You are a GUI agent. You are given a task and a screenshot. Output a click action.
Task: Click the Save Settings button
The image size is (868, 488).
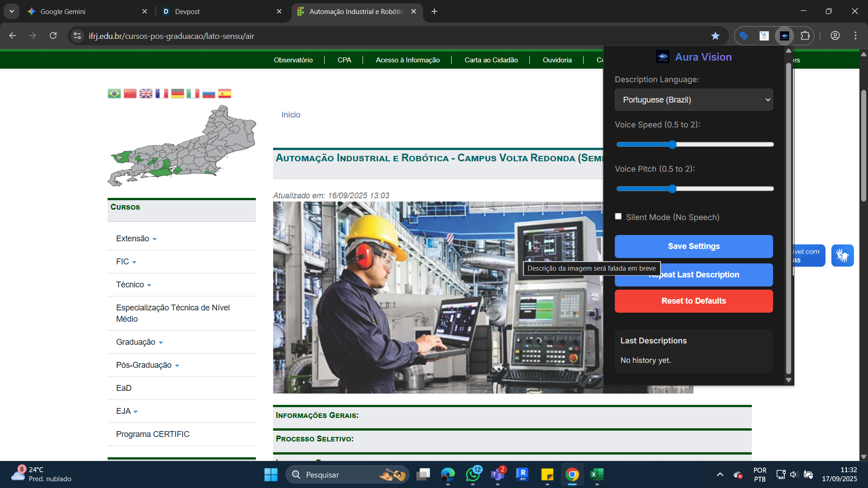[693, 246]
